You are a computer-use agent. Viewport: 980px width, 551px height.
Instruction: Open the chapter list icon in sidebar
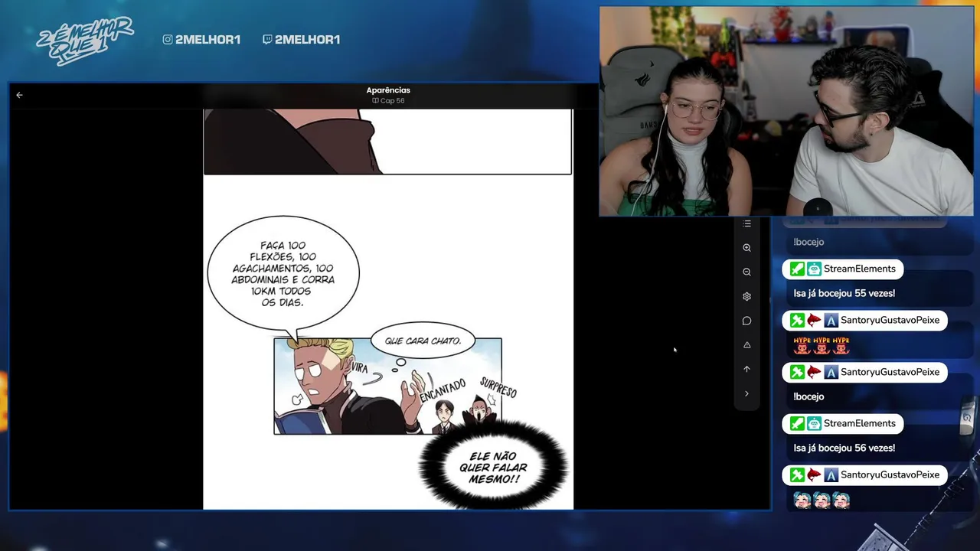pos(746,223)
